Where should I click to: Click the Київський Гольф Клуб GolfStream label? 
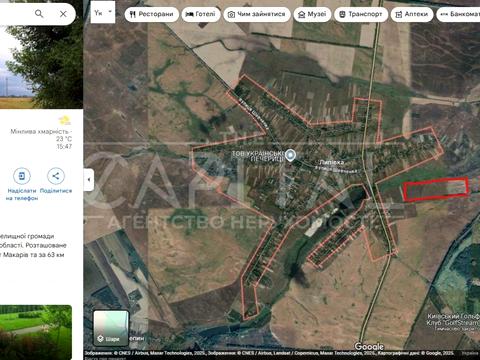tap(453, 320)
